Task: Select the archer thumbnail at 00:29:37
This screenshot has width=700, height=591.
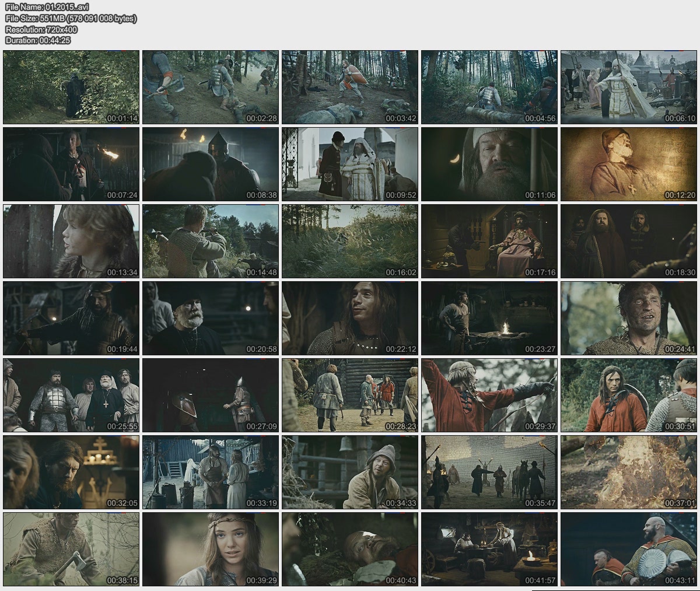Action: [x=489, y=395]
